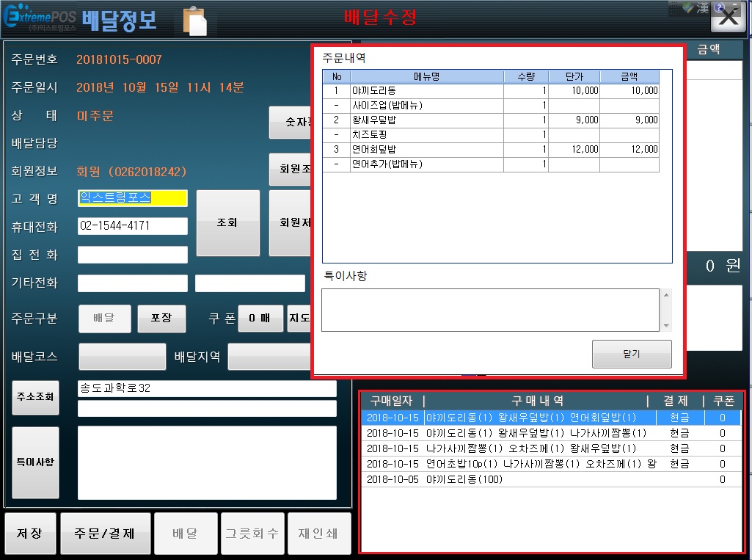Open the 배달코스 delivery course selector
This screenshot has width=752, height=560.
coord(123,357)
